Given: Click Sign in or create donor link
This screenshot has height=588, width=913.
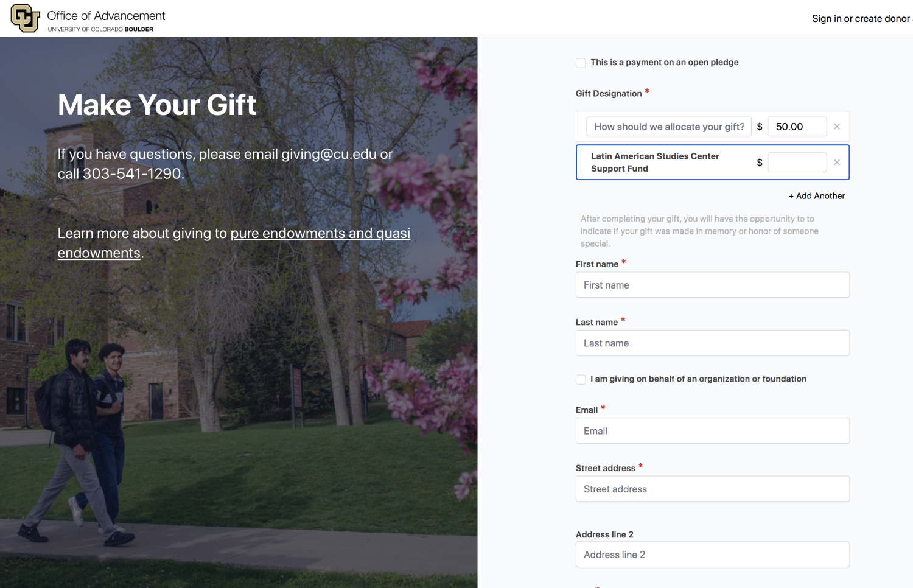Looking at the screenshot, I should click(861, 19).
